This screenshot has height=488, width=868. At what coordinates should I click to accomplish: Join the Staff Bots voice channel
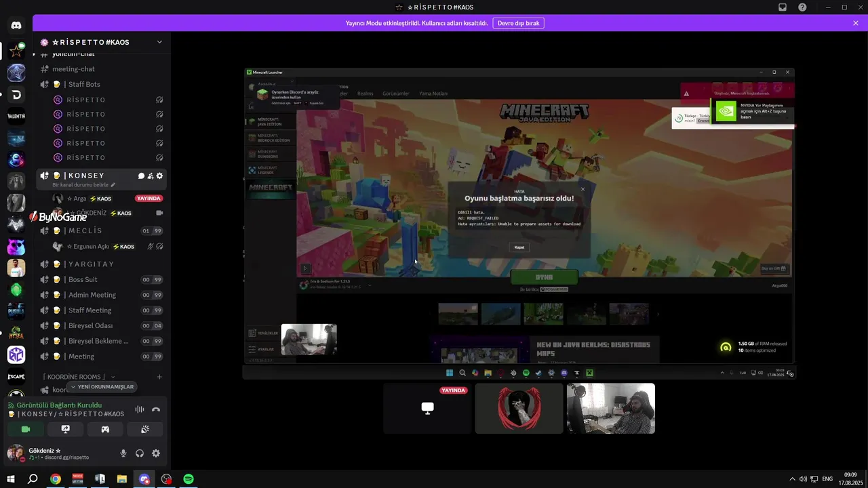coord(102,84)
